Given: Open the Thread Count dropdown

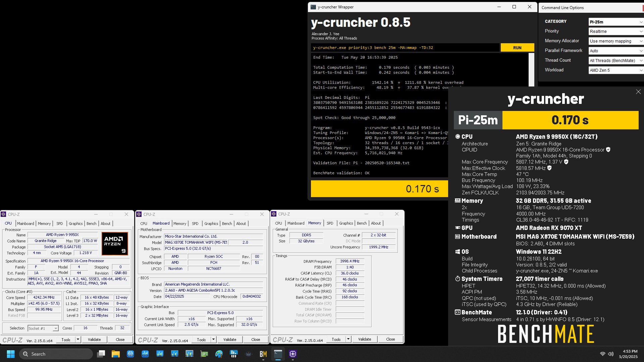Looking at the screenshot, I should coord(616,61).
